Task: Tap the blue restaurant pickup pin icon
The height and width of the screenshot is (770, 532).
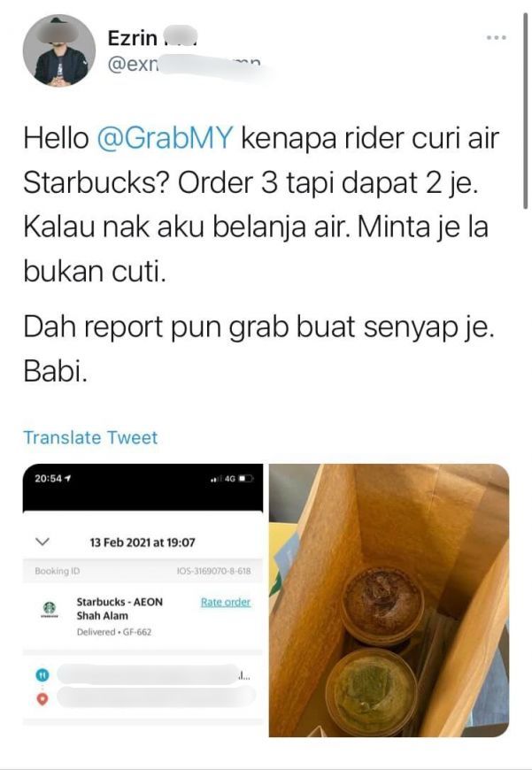Action: coord(42,674)
